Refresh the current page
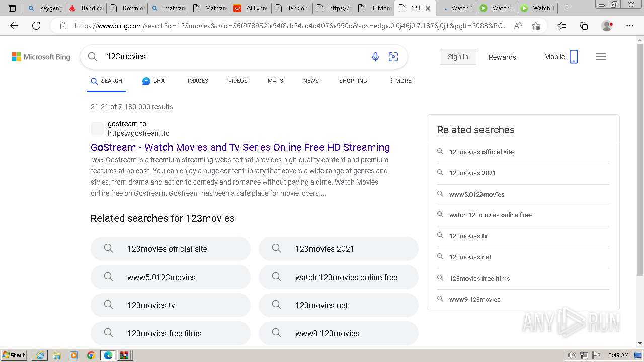The width and height of the screenshot is (644, 362). [x=36, y=25]
